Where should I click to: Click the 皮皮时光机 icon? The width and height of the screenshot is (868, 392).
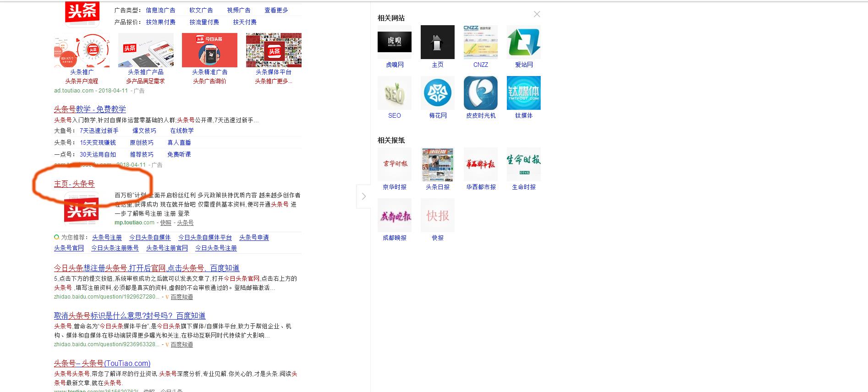click(480, 93)
